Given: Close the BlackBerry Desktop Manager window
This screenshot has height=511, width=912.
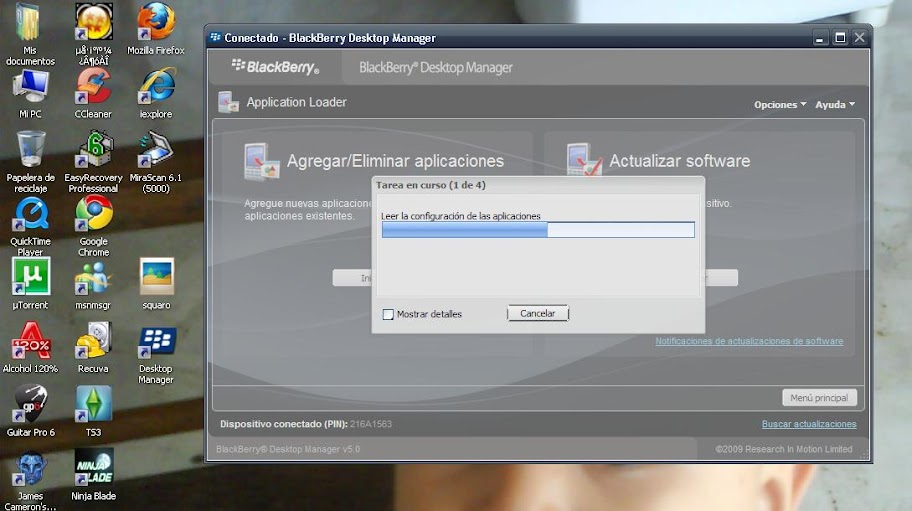Looking at the screenshot, I should tap(860, 38).
